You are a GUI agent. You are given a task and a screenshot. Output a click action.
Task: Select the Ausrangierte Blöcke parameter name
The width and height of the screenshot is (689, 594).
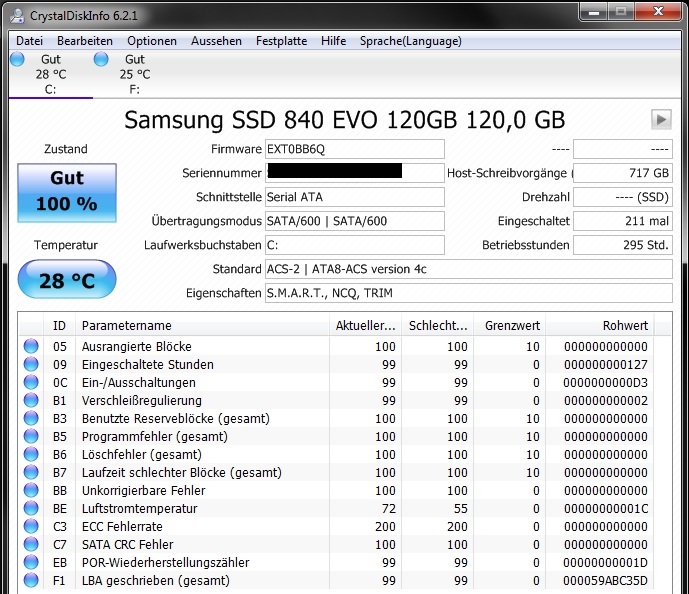(x=137, y=347)
